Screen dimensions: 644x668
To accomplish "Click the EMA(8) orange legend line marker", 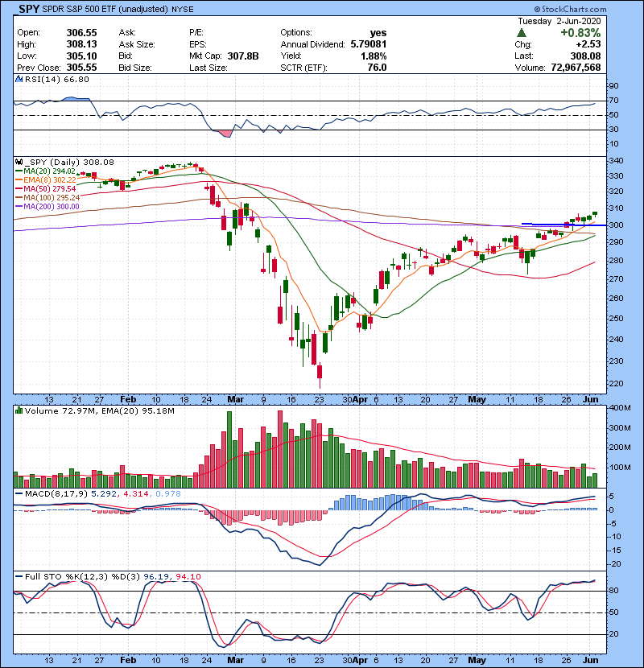I will click(x=19, y=180).
